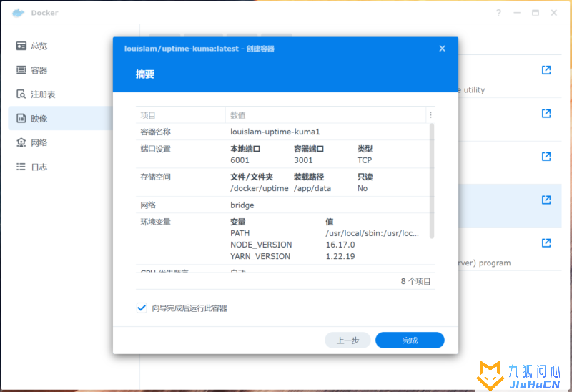This screenshot has width=572, height=392.
Task: Click the 数值 column header
Action: tap(325, 115)
